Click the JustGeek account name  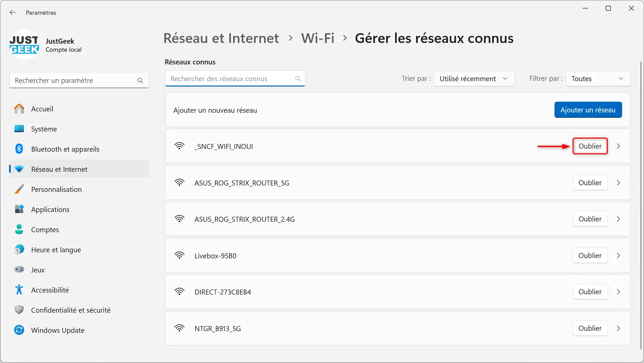point(60,41)
